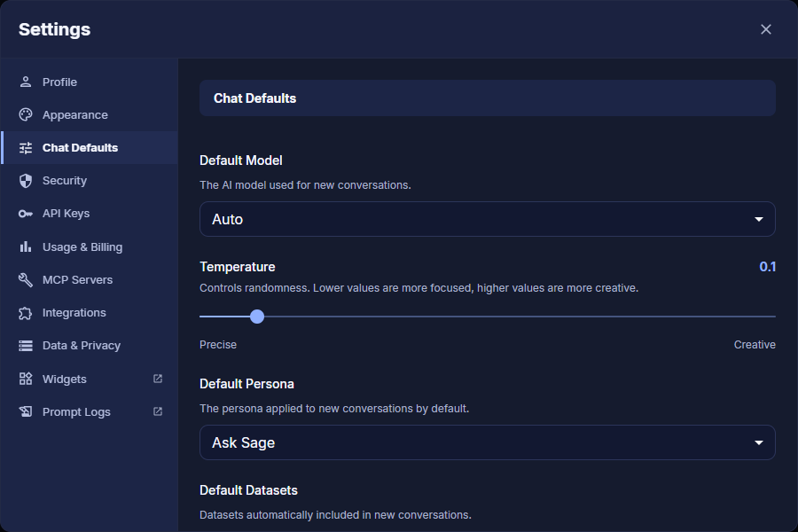Click the Creative slider label

(755, 345)
